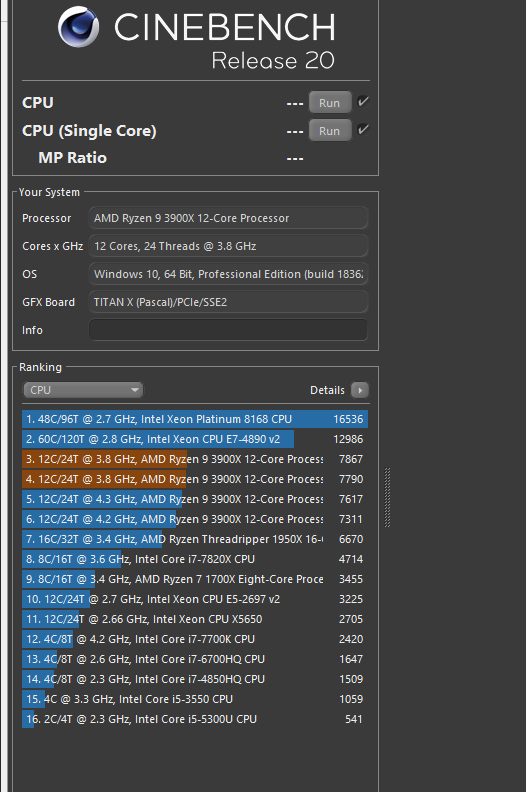Select ranking row 13 Core i7-6700HQ
The width and height of the screenshot is (526, 792).
195,659
